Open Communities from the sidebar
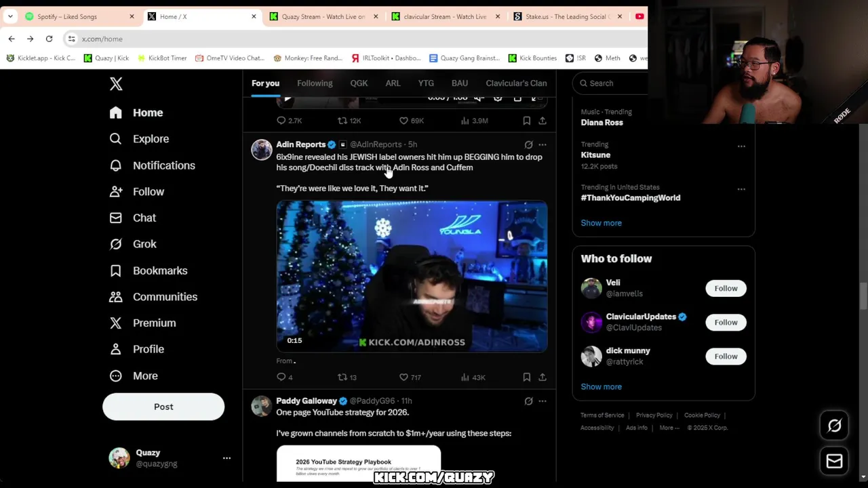This screenshot has width=868, height=488. 154,297
